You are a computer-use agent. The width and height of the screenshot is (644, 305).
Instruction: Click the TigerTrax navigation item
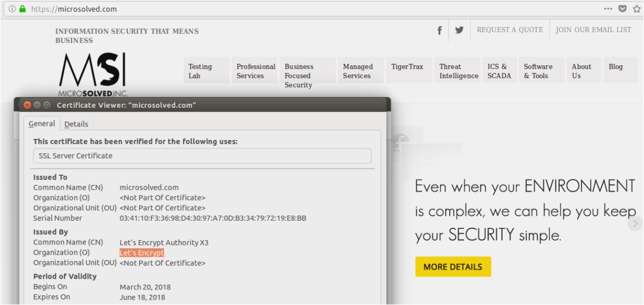tap(407, 67)
